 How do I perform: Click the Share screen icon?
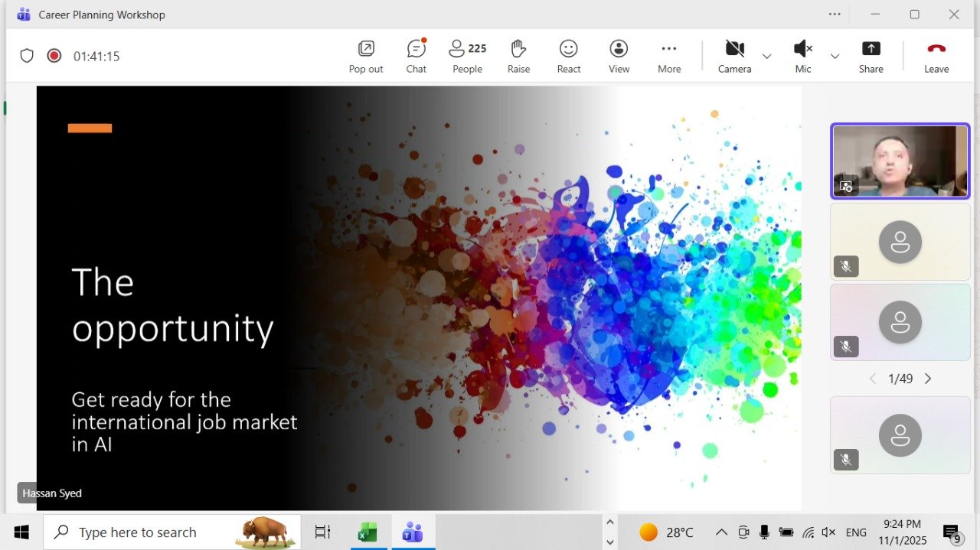[x=871, y=57]
